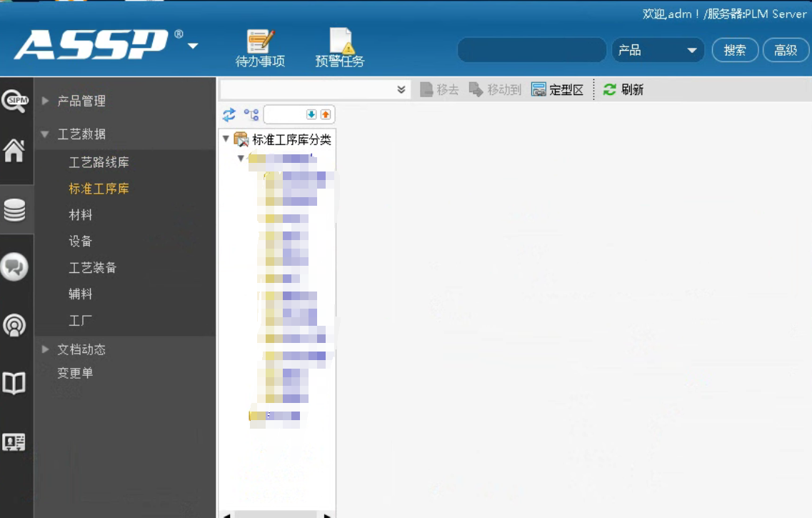Image resolution: width=812 pixels, height=518 pixels.
Task: Click the orange up arrow in tree search
Action: (325, 114)
